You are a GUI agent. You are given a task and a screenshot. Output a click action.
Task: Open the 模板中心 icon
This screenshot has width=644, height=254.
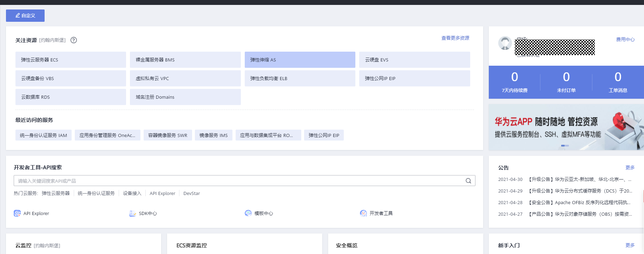[248, 213]
